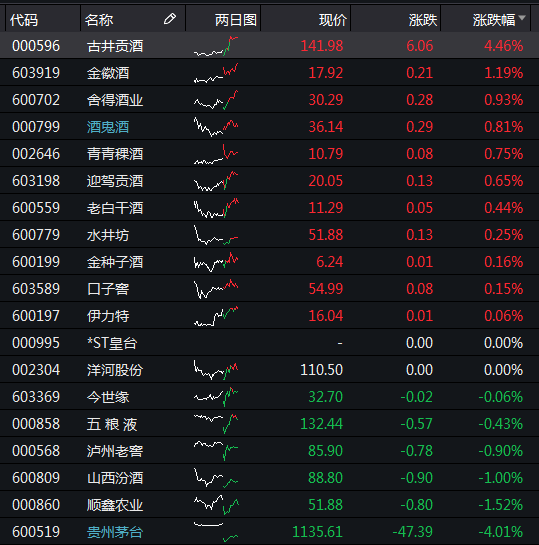Select the highlighted stock name 酒鬼酒
Image resolution: width=539 pixels, height=545 pixels.
pos(108,127)
